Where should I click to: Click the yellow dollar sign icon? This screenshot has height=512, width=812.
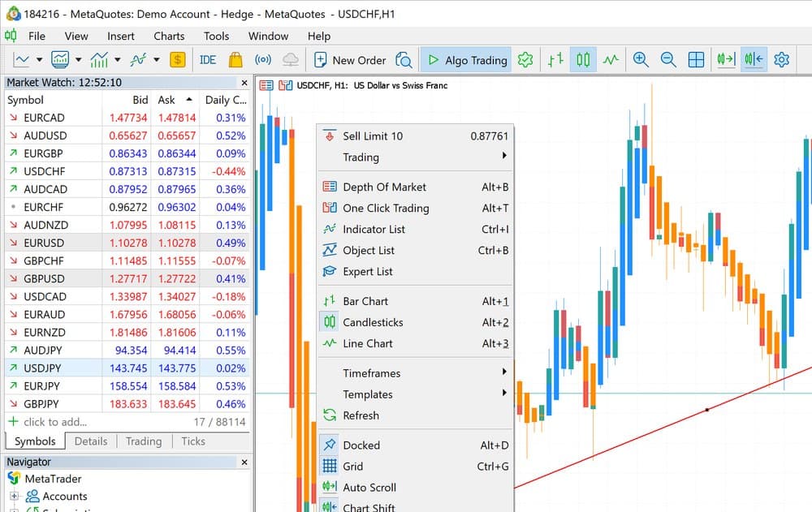point(178,60)
